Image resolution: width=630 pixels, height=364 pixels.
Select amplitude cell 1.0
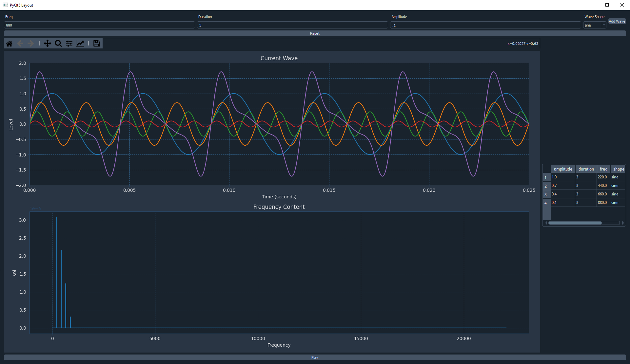click(563, 177)
